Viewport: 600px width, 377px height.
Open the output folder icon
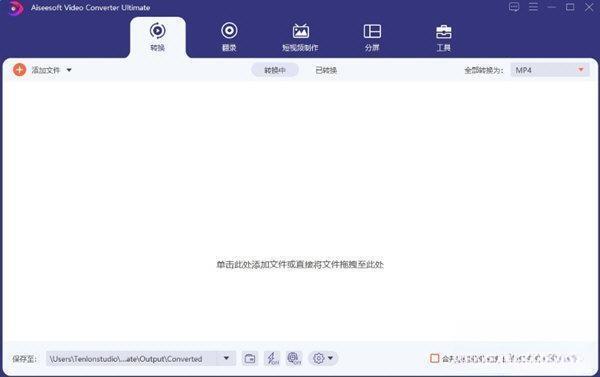[250, 359]
